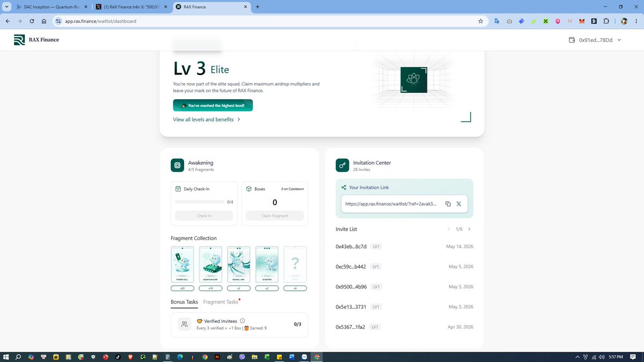This screenshot has height=362, width=644.
Task: Click the Invitation Center key icon
Action: (x=342, y=165)
